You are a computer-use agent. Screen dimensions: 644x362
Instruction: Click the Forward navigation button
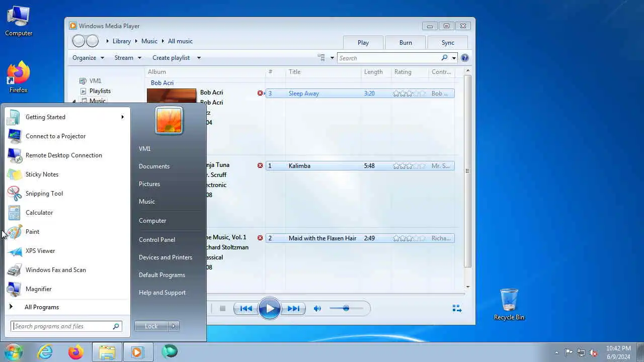92,41
